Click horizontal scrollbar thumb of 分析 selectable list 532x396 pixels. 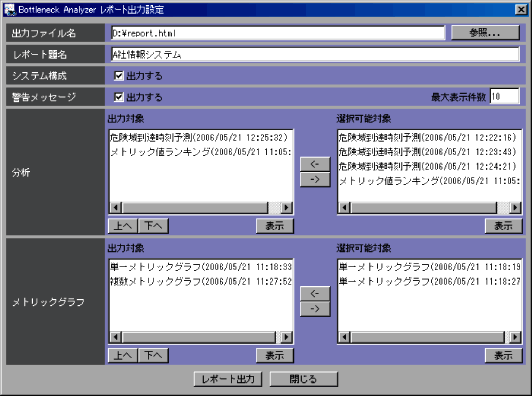click(424, 207)
